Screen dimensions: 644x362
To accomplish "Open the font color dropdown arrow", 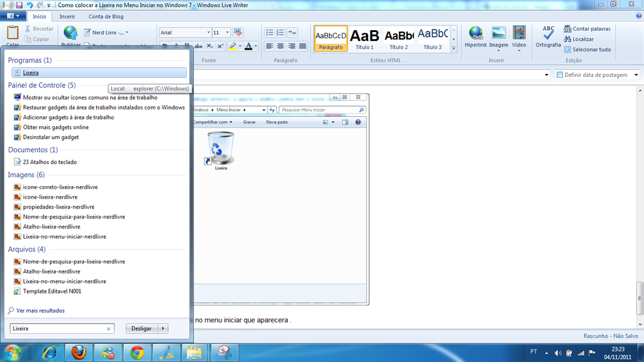I will [x=255, y=46].
